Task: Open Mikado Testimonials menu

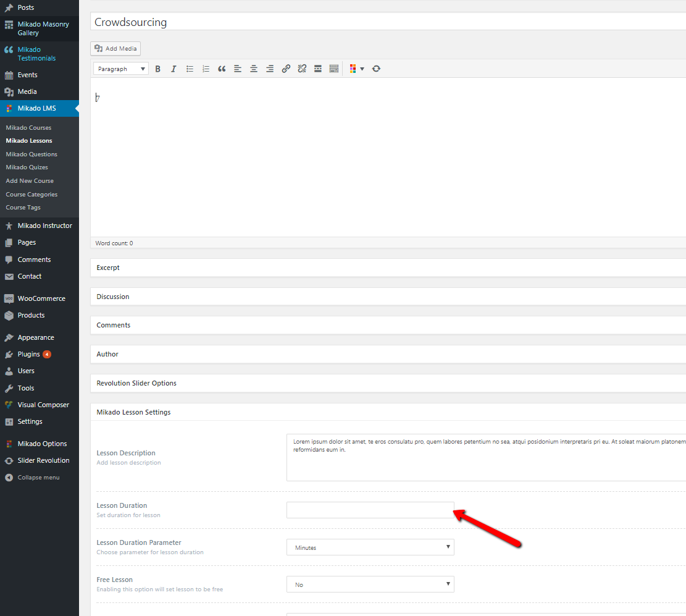Action: click(40, 54)
